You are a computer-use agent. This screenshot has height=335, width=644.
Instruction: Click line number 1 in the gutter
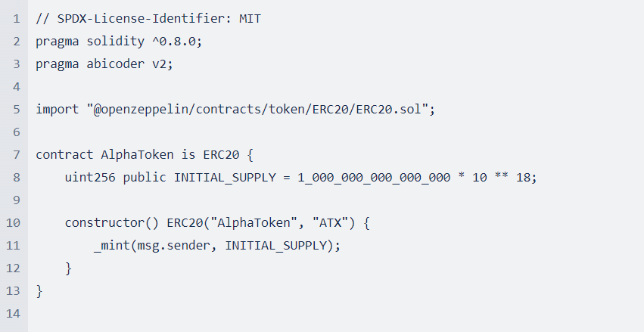pyautogui.click(x=17, y=19)
